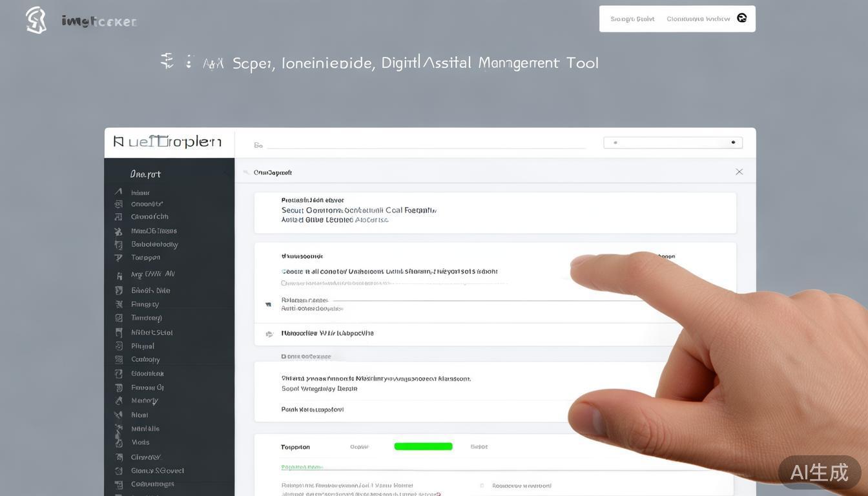Select the Ciraoofclh item in the sidebar
This screenshot has height=496, width=868.
click(149, 217)
